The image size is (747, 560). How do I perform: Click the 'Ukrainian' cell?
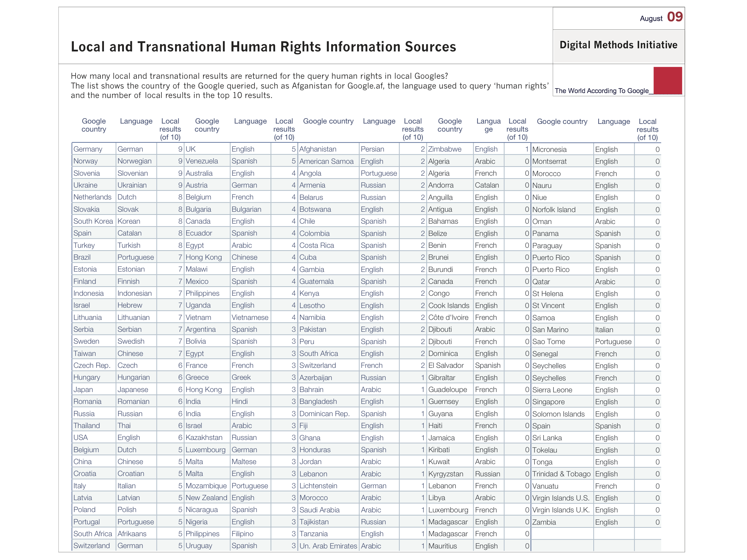136,185
